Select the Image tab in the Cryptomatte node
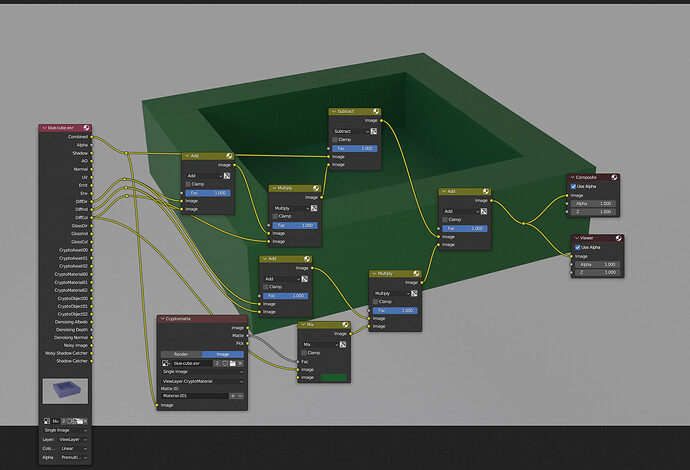 223,354
